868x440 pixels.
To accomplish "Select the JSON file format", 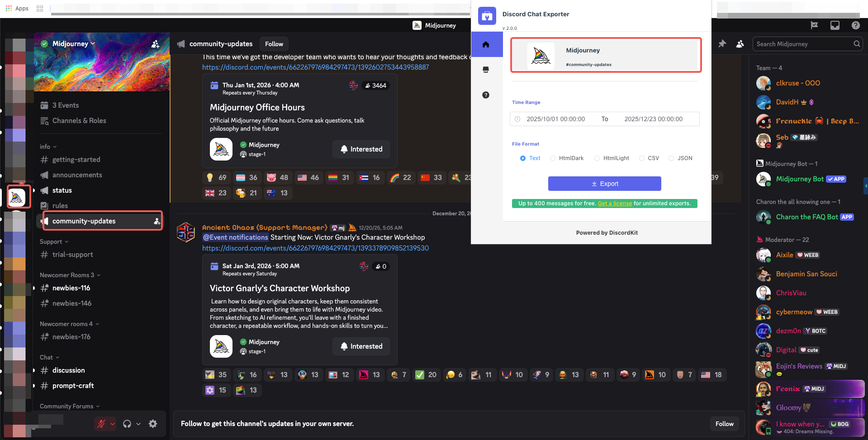I will tap(680, 158).
